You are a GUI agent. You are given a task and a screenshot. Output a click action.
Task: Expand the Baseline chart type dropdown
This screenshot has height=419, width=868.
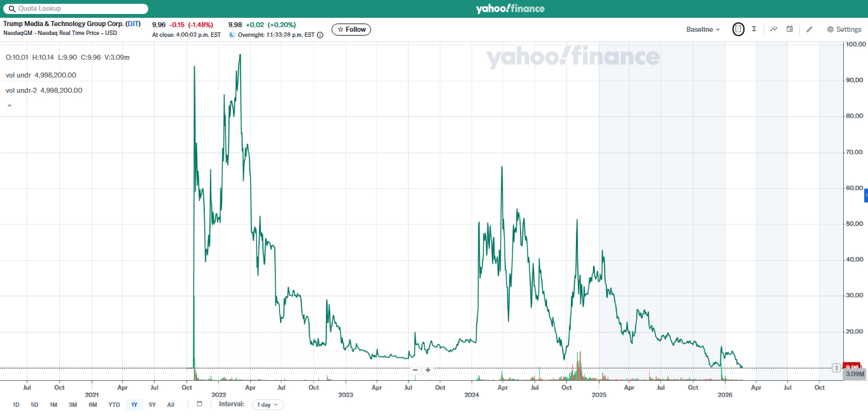tap(703, 29)
